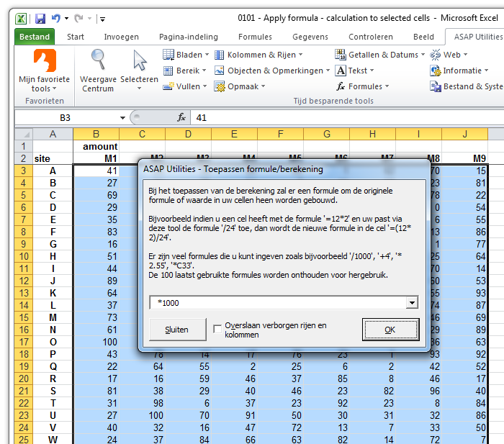The image size is (504, 444).
Task: Open Mijn favoriete tools
Action: pyautogui.click(x=45, y=71)
